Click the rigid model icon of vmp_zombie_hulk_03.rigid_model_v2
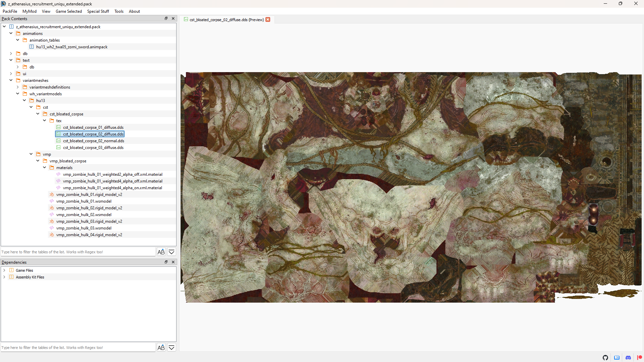 52,221
